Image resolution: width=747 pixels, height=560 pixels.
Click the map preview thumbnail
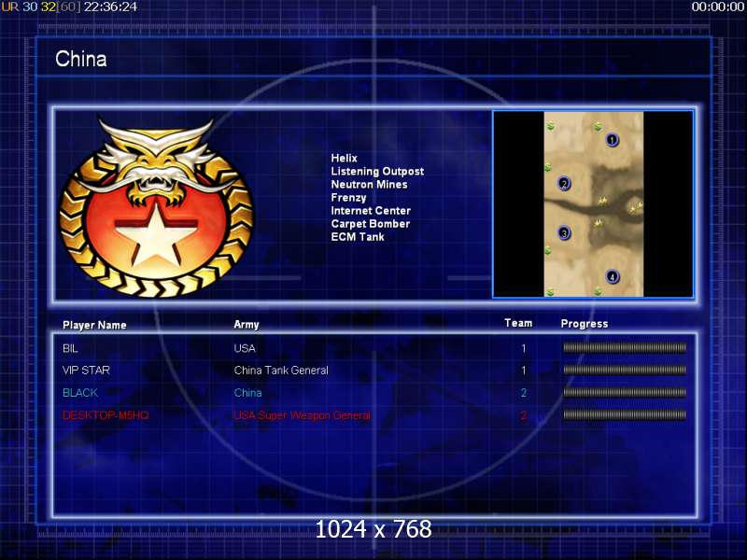tap(593, 204)
